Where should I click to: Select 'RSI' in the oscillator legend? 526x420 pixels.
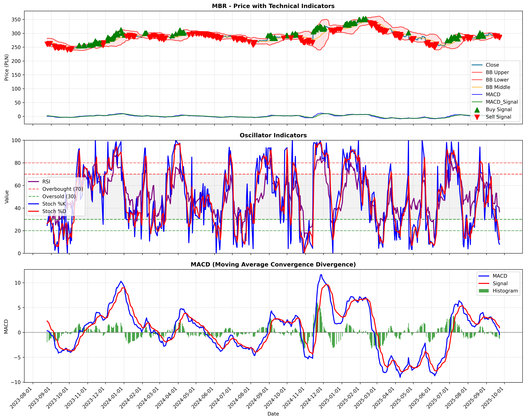pyautogui.click(x=46, y=182)
